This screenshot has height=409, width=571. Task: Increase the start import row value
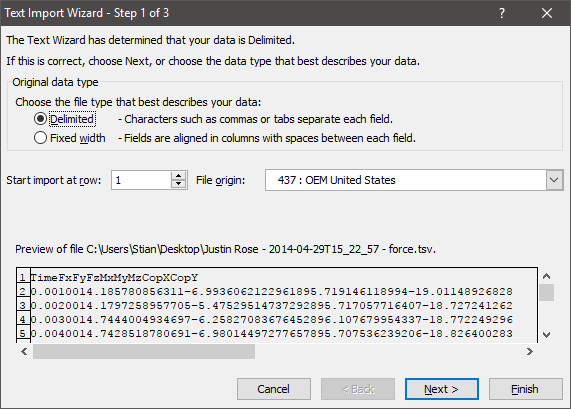[x=178, y=176]
